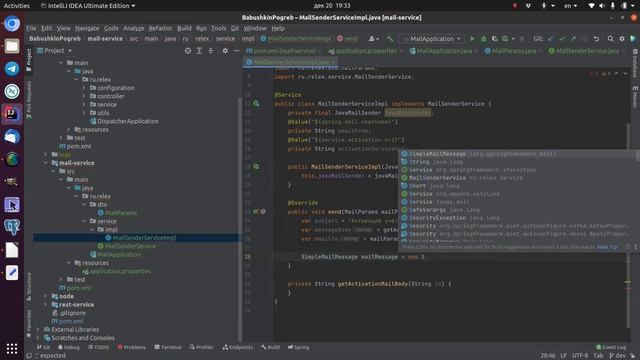Expand utils package folder
The width and height of the screenshot is (640, 360).
tap(84, 113)
